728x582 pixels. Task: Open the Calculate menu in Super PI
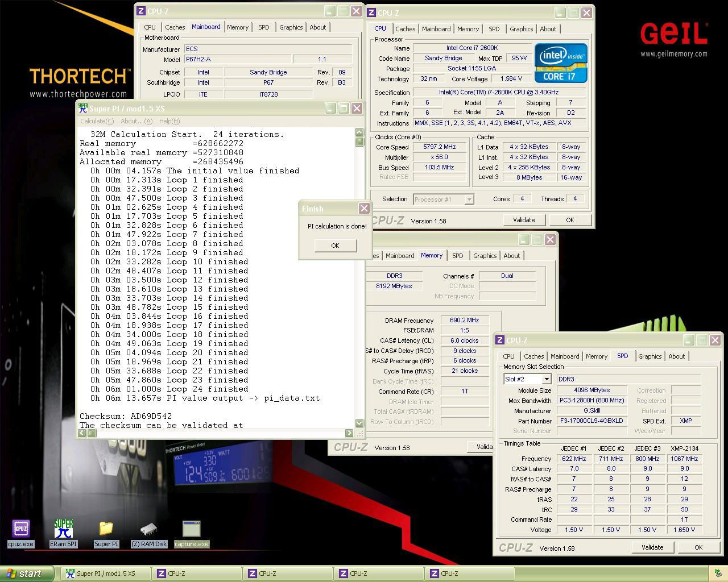pos(97,121)
